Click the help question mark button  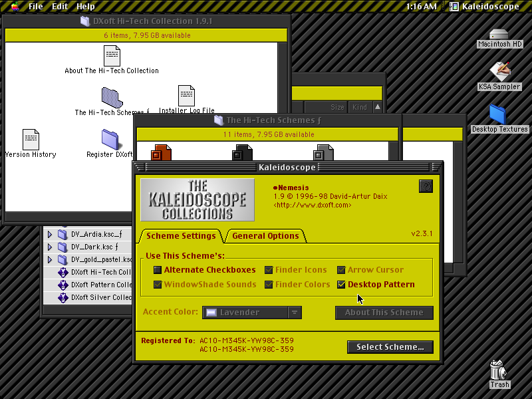click(x=426, y=186)
